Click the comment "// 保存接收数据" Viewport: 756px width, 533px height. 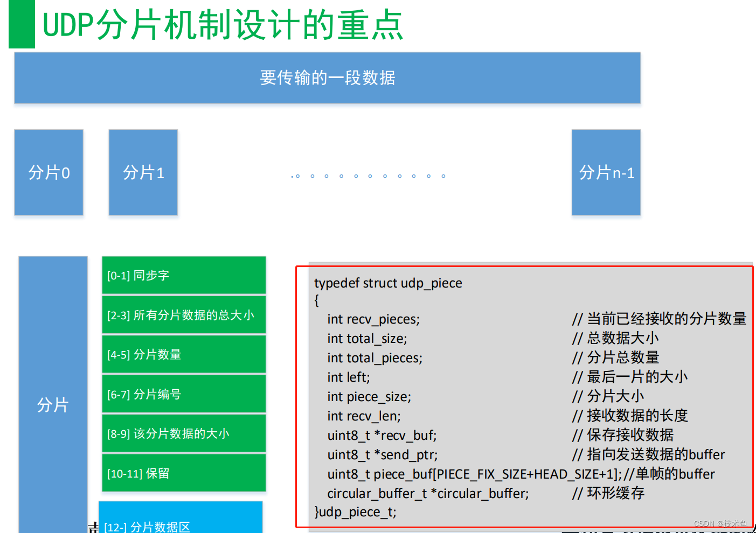622,435
